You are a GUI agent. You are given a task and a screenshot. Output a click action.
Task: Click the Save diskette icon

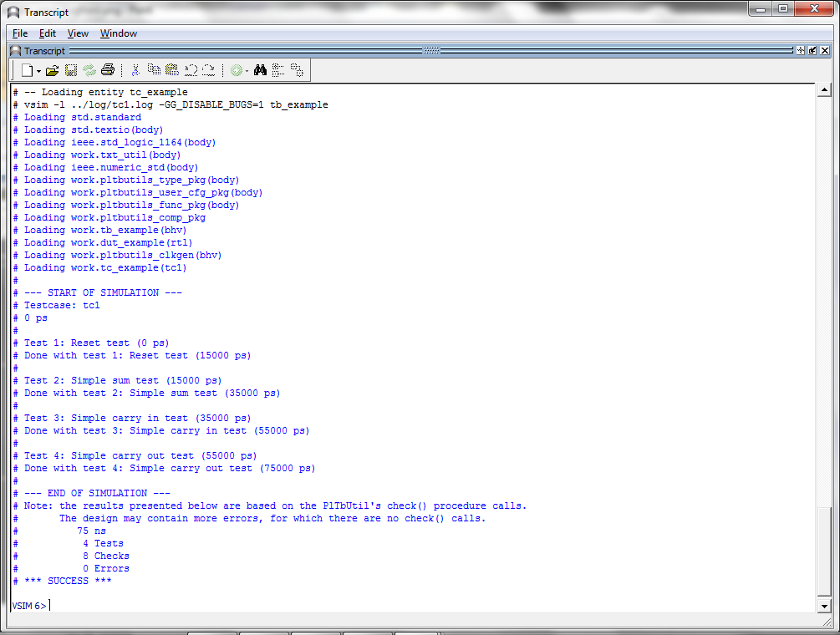coord(71,71)
